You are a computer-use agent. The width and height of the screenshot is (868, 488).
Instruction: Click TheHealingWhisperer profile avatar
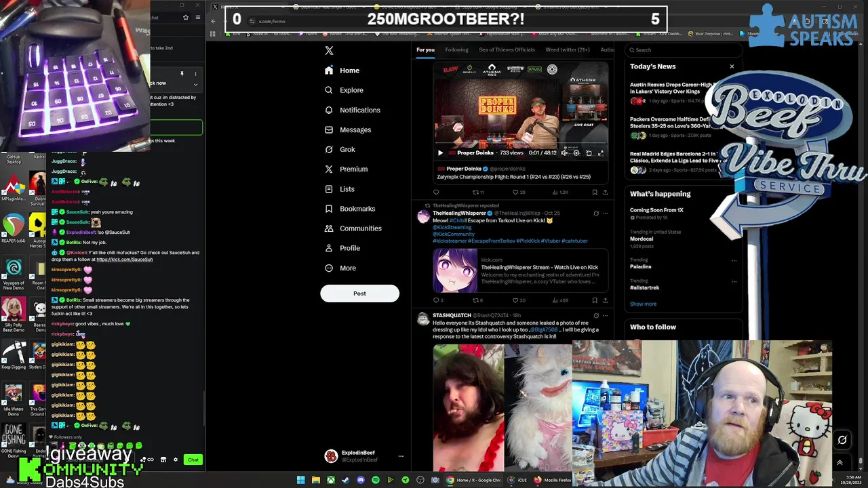coord(423,216)
